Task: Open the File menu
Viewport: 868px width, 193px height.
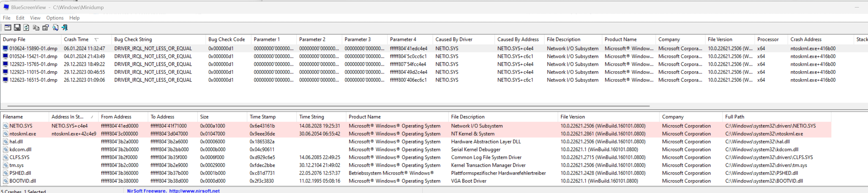Action: 6,18
